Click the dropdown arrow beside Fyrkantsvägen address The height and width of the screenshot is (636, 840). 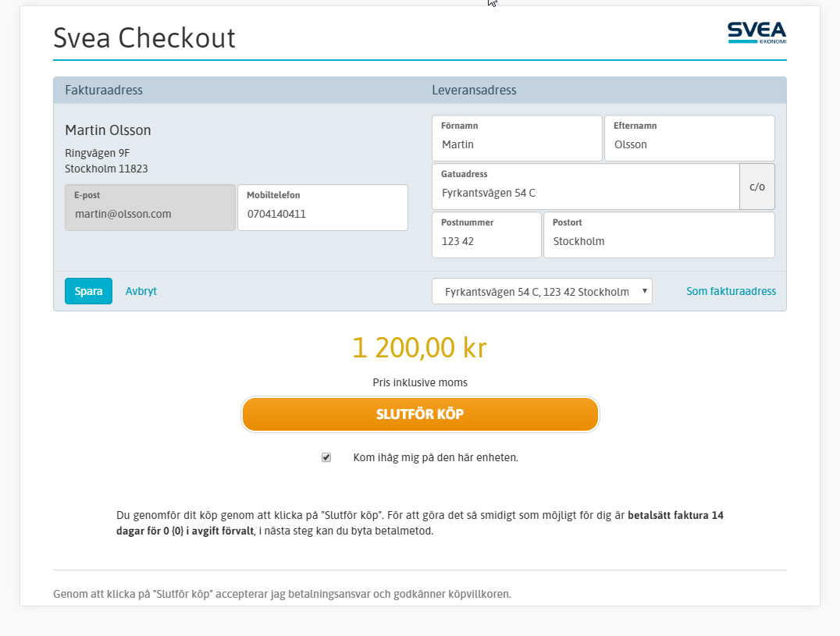(x=643, y=290)
